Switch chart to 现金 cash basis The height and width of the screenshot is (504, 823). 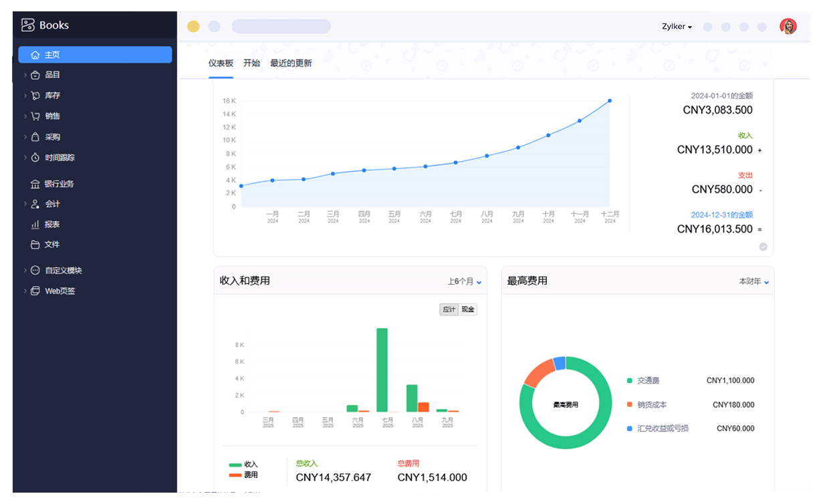coord(468,309)
